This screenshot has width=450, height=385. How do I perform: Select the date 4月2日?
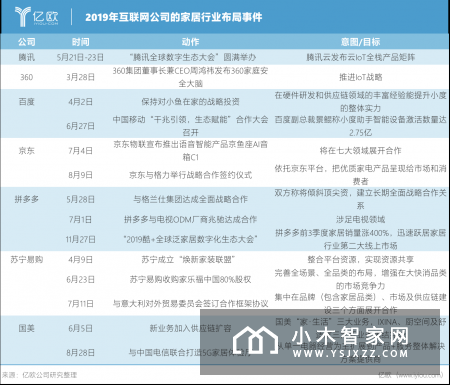80,102
